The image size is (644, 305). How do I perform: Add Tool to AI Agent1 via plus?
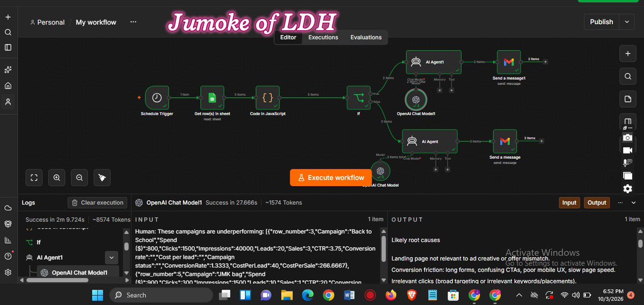(451, 90)
